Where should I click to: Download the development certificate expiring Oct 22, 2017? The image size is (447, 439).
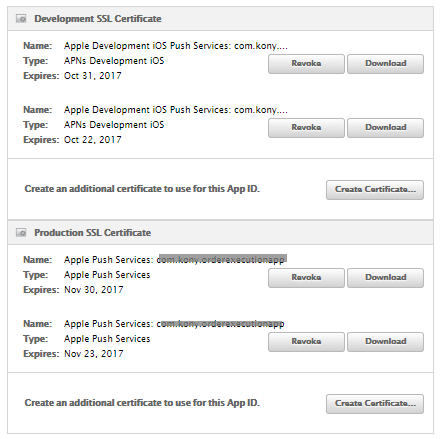coord(385,128)
